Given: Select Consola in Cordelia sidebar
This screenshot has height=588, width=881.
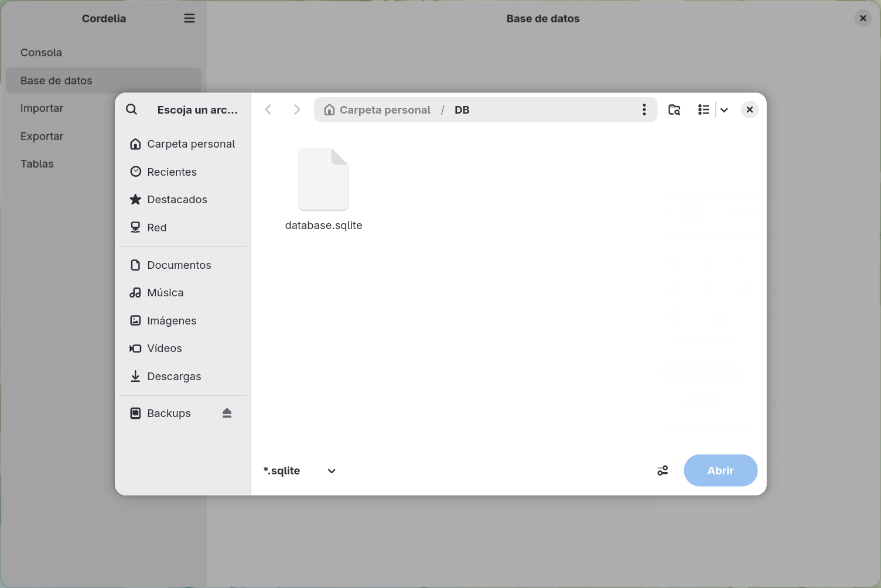Looking at the screenshot, I should click(104, 53).
